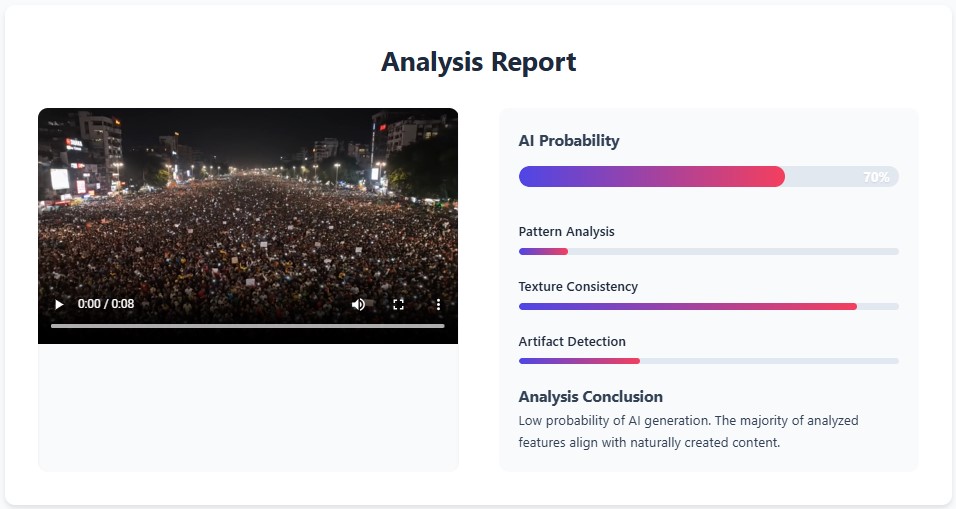Click the AI Probability progress bar
Viewport: 956px width, 509px height.
[708, 176]
